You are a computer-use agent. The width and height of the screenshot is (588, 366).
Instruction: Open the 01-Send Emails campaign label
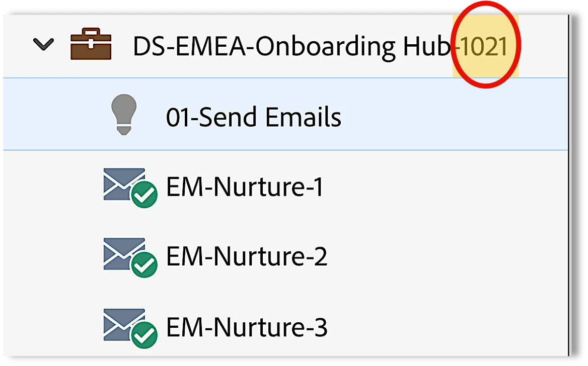point(254,117)
